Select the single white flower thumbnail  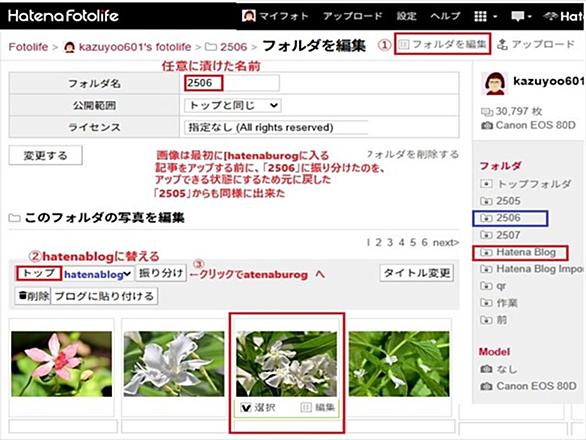pyautogui.click(x=174, y=364)
